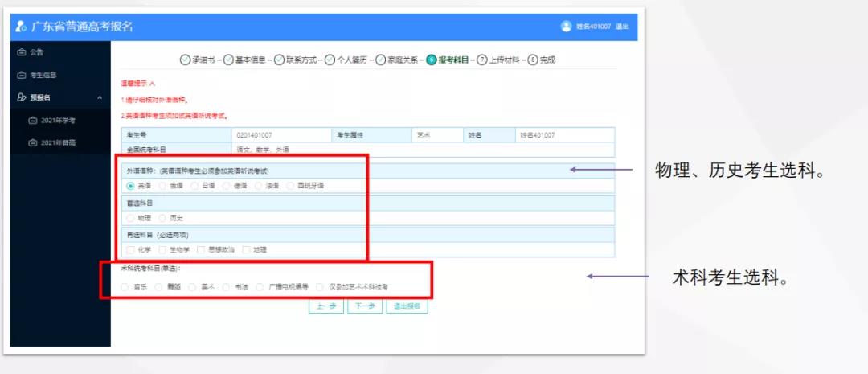This screenshot has height=374, width=868.
Task: Choose 日语 as foreign language
Action: coord(194,186)
